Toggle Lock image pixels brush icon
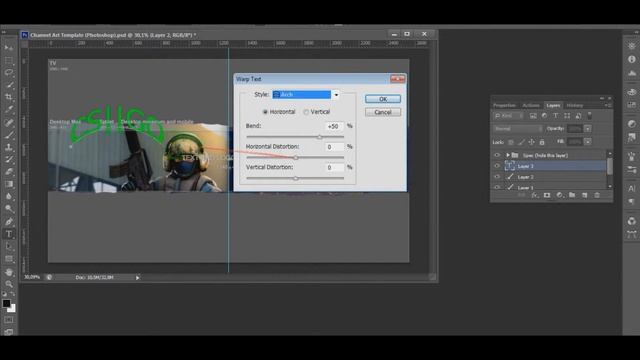Image resolution: width=640 pixels, height=360 pixels. 521,142
